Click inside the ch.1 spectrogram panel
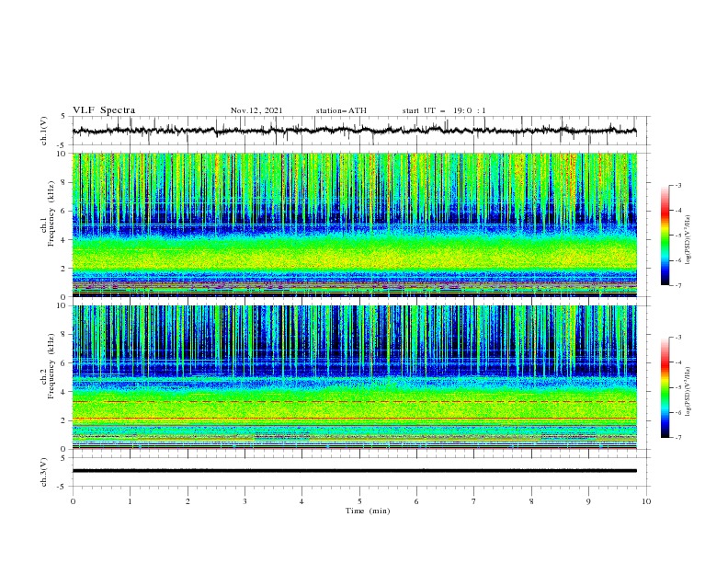 click(354, 224)
